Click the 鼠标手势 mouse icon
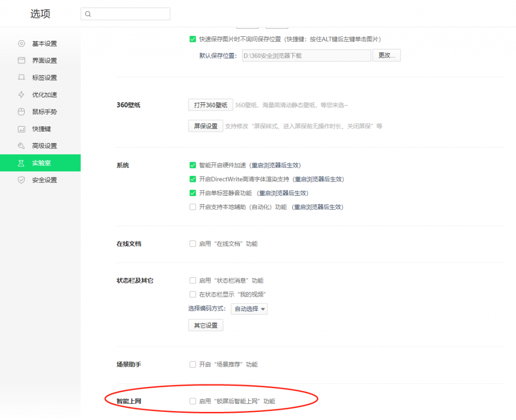This screenshot has width=516, height=420. click(21, 111)
